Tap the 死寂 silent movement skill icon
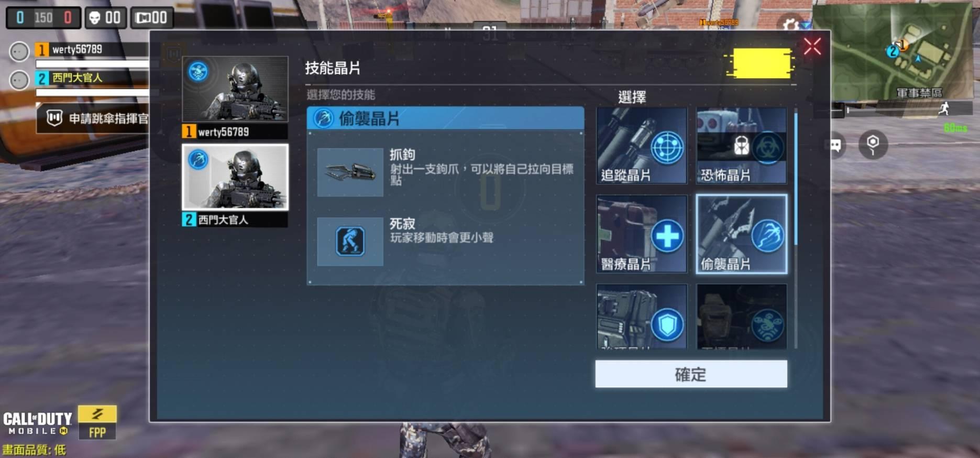Viewport: 980px width, 458px height. (x=350, y=242)
